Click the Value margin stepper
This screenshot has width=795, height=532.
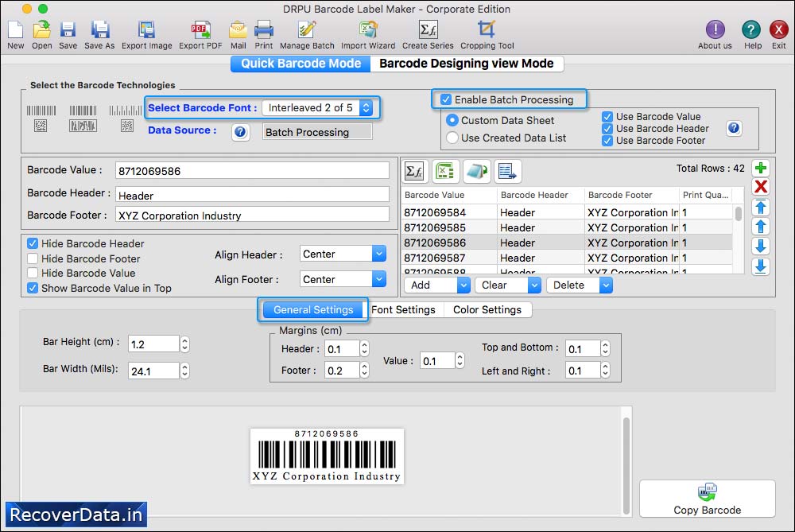pos(460,360)
